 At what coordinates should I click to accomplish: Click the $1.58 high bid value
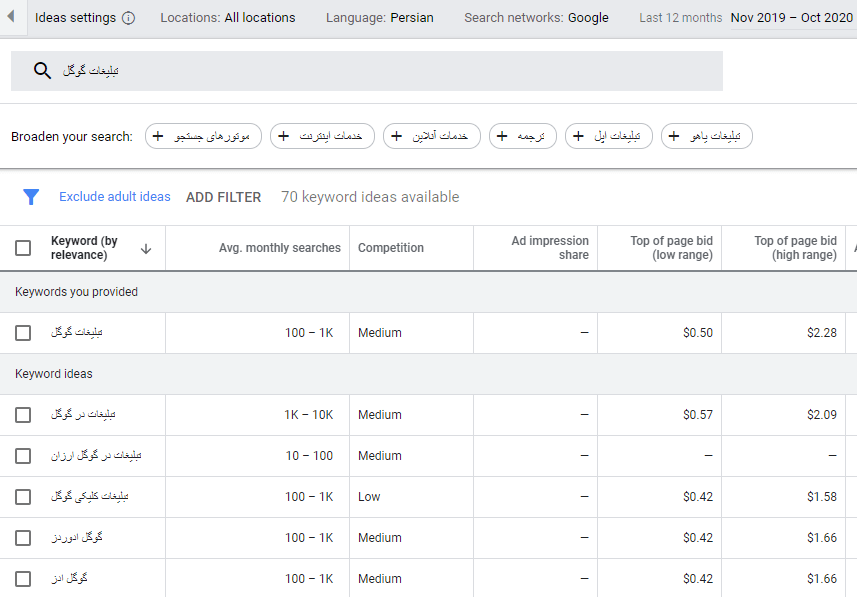pos(821,497)
